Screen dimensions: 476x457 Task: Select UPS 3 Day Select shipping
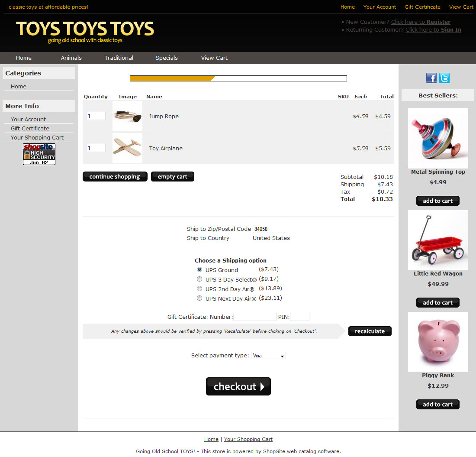point(199,279)
